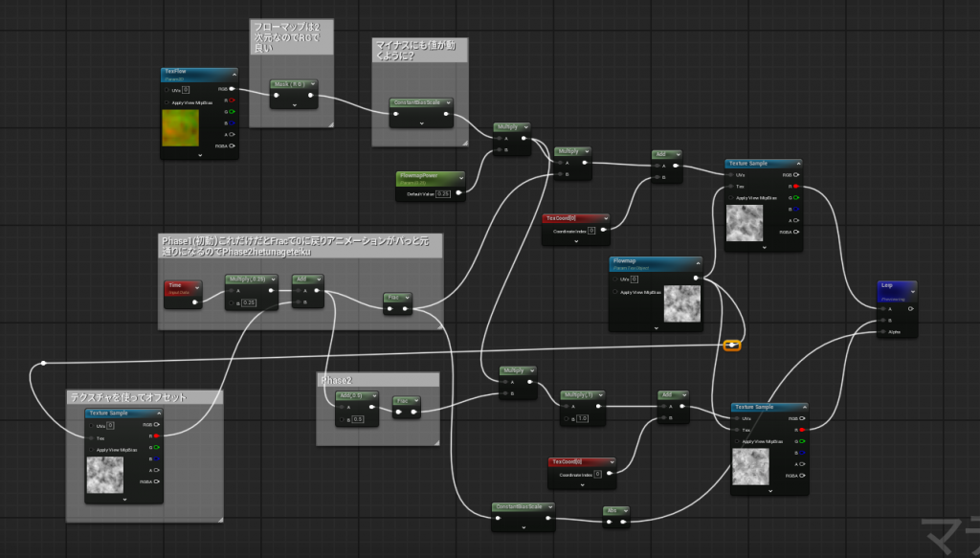The height and width of the screenshot is (558, 980).
Task: Click the TexFlow texture preview thumbnail
Action: tap(181, 128)
